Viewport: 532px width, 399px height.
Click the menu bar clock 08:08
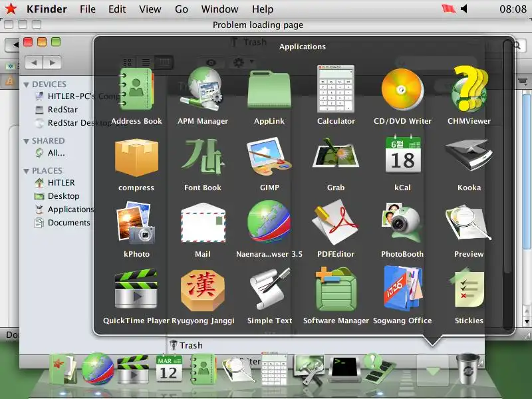coord(513,9)
